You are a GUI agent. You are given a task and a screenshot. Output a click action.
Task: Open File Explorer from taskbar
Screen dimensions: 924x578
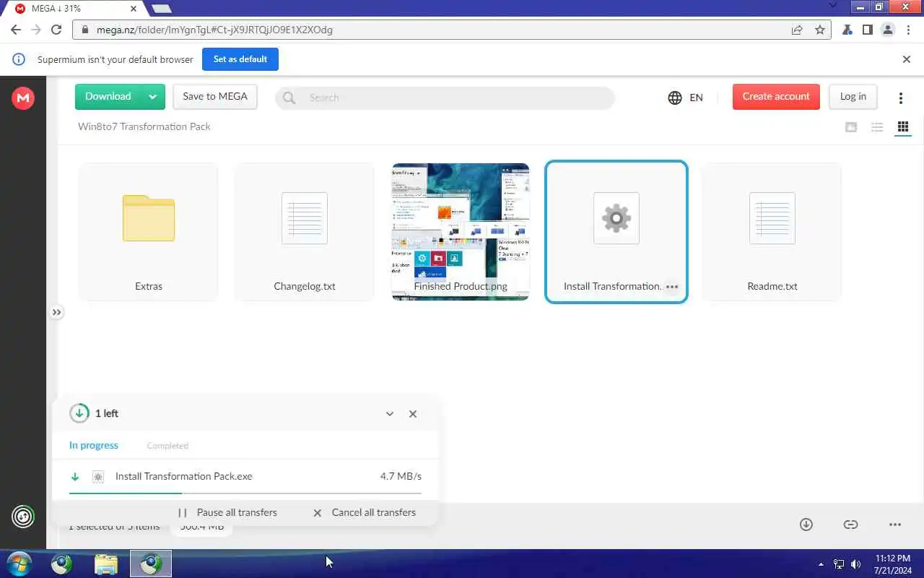tap(106, 564)
